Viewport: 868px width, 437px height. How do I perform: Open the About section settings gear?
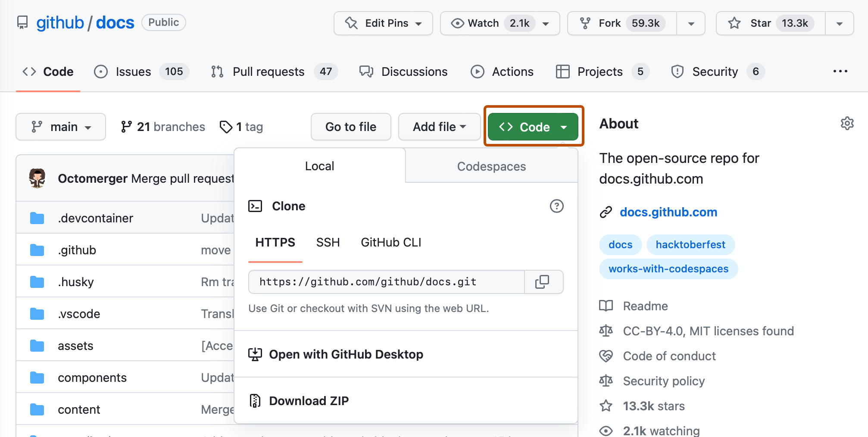(x=847, y=124)
